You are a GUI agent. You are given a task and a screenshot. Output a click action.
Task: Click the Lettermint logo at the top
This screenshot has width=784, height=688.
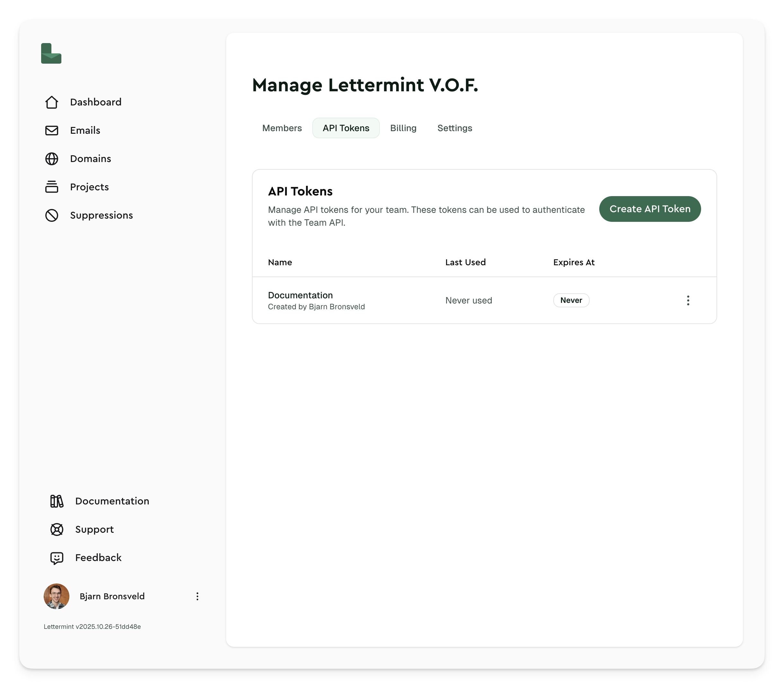51,54
